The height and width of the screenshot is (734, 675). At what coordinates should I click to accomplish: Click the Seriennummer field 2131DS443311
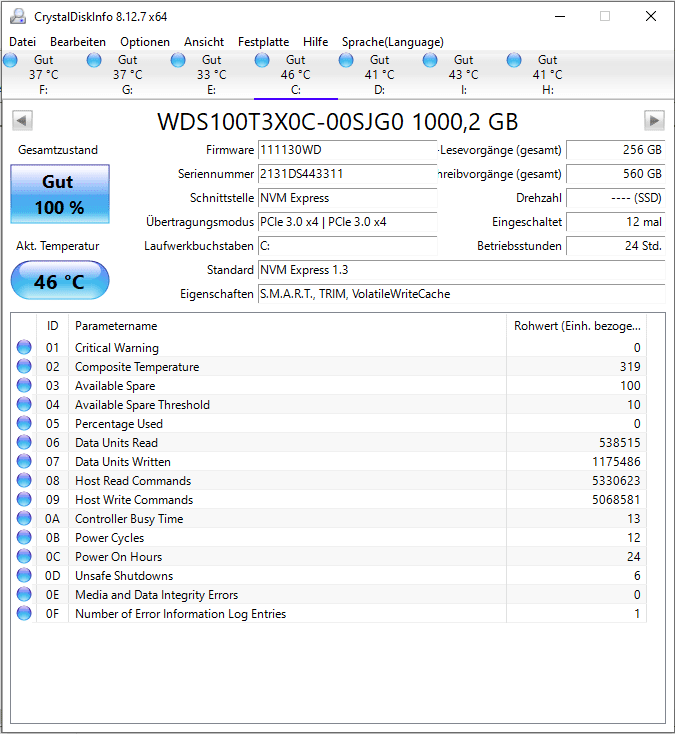click(x=347, y=174)
